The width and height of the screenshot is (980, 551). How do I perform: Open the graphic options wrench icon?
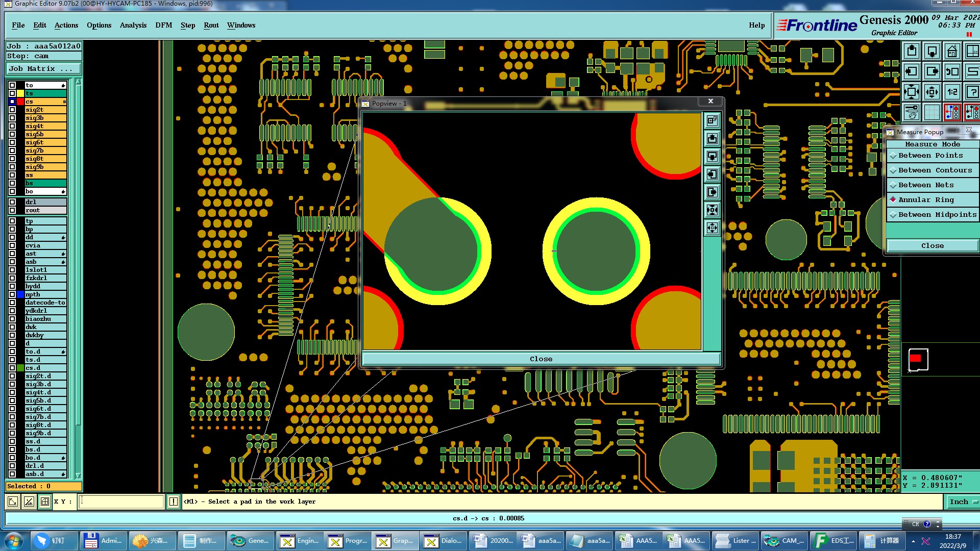912,112
